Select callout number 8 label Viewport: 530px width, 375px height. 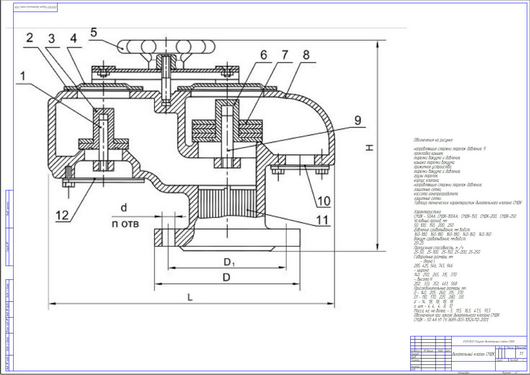click(306, 55)
